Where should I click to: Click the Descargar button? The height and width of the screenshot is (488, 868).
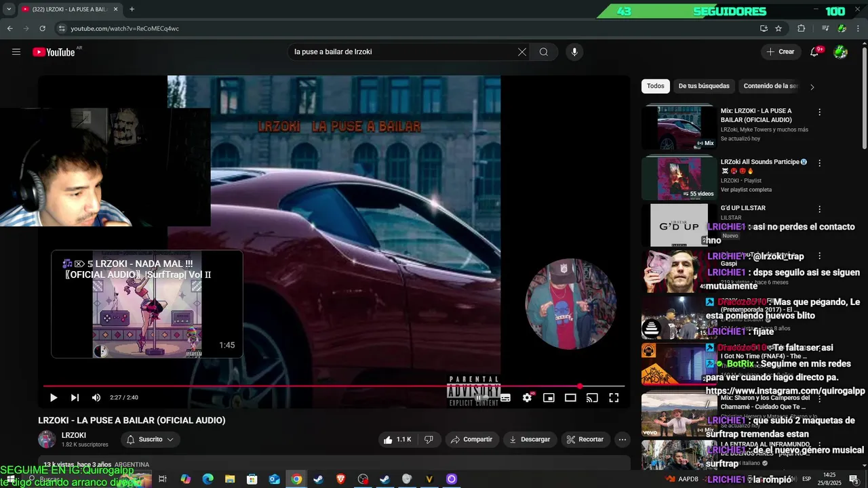click(530, 439)
